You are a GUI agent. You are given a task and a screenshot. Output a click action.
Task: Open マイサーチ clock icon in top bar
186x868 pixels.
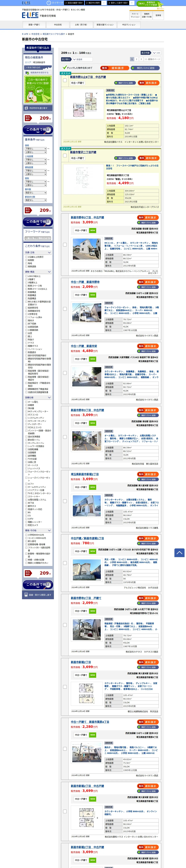pyautogui.click(x=49, y=3)
